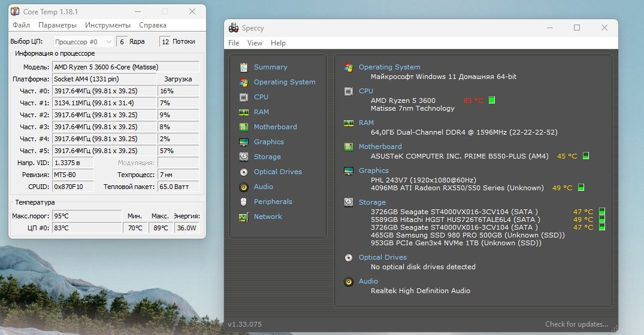Screen dimensions: 644x335
Task: Click the Socket AM4 platform field
Action: (x=104, y=79)
